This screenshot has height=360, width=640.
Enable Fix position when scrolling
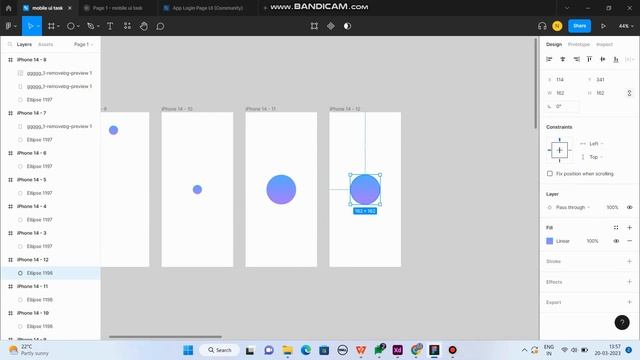tap(550, 173)
